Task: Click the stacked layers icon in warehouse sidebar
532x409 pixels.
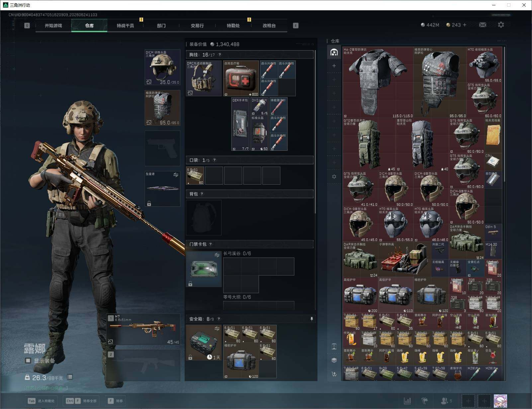Action: pos(334,360)
